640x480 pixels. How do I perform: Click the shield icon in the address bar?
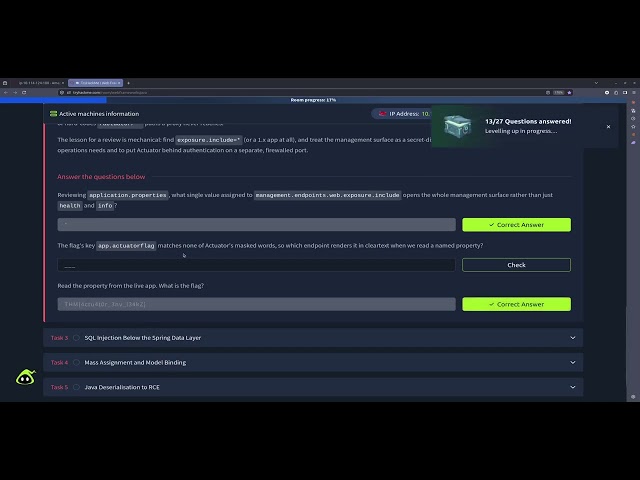coord(62,93)
